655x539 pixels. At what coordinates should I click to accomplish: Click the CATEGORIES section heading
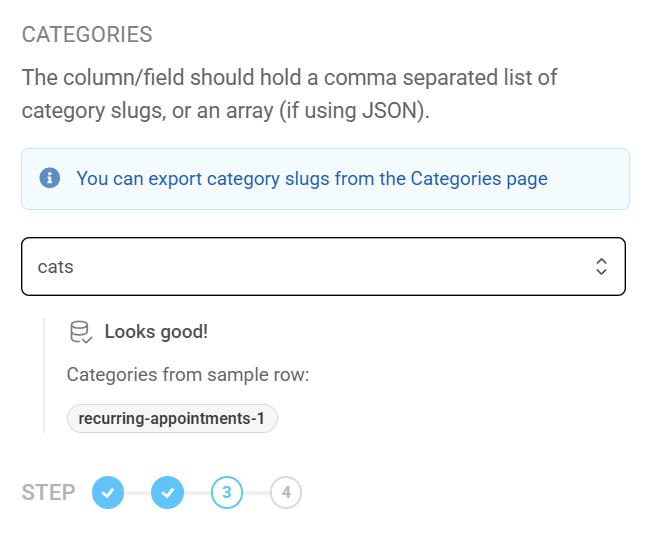click(x=87, y=35)
